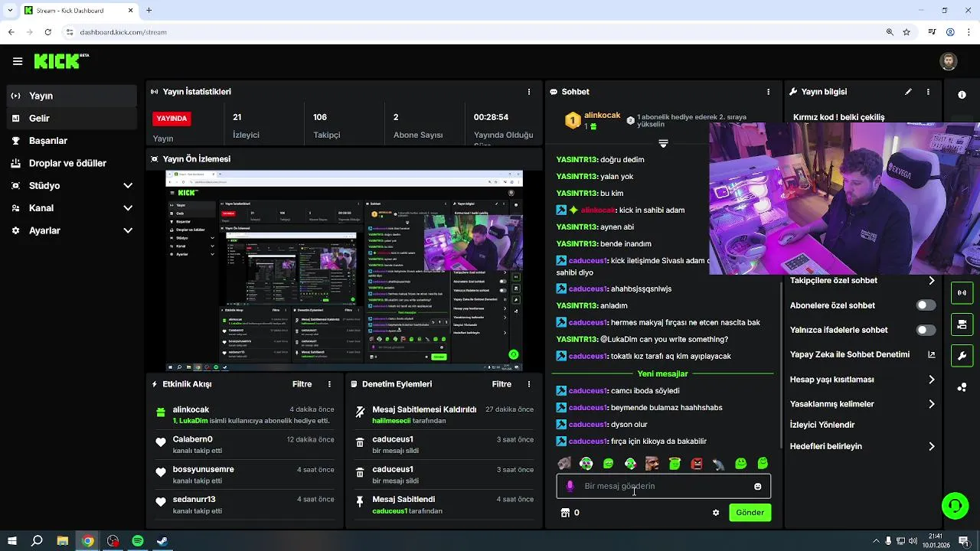Open the hamburger menu next to Kick logo

point(18,61)
